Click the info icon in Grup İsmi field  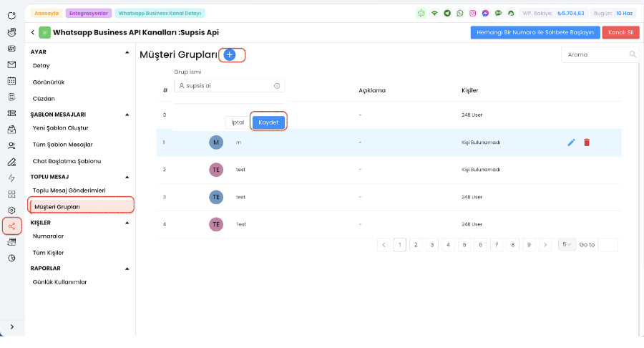coord(277,86)
